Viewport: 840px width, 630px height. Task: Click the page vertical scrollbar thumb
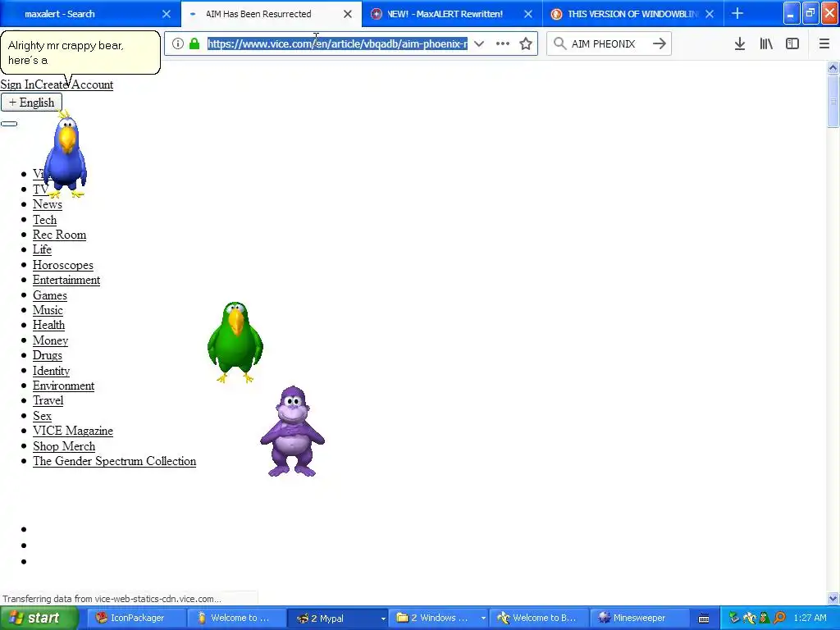point(833,101)
